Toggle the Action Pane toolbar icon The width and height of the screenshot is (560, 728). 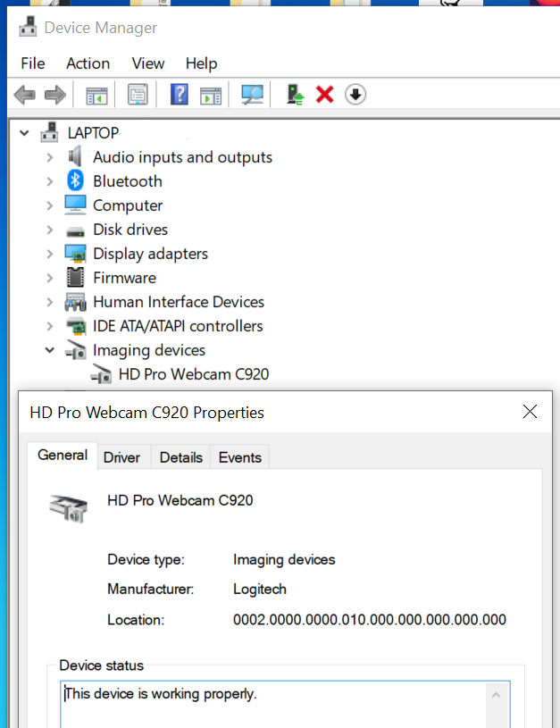point(211,96)
